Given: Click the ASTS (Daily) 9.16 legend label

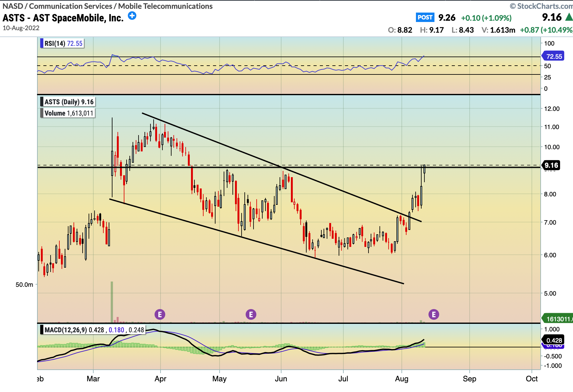Looking at the screenshot, I should coord(68,102).
